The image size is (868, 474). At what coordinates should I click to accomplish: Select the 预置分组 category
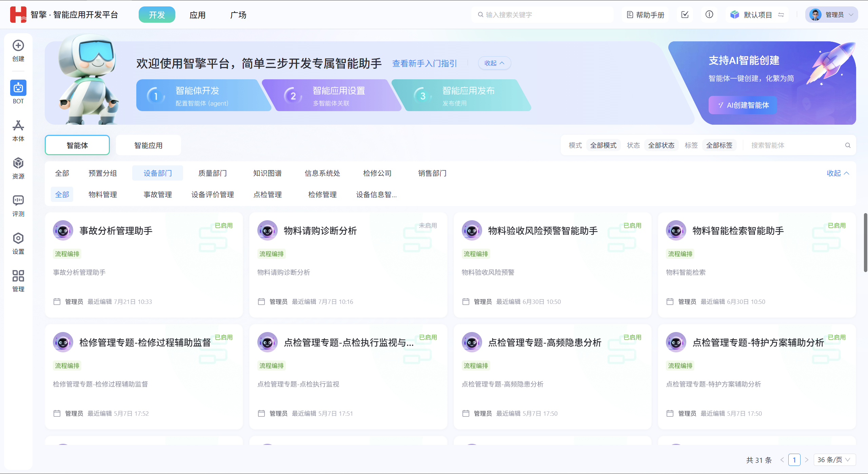(x=103, y=173)
